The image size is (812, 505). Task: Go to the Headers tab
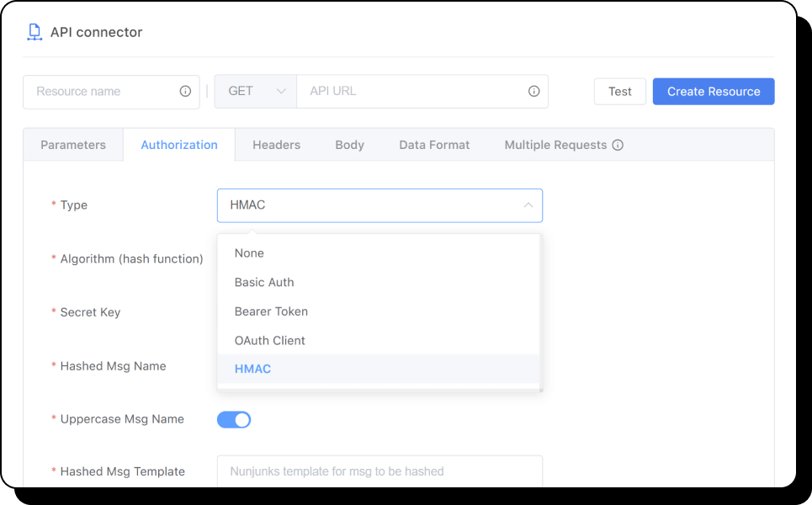coord(277,145)
